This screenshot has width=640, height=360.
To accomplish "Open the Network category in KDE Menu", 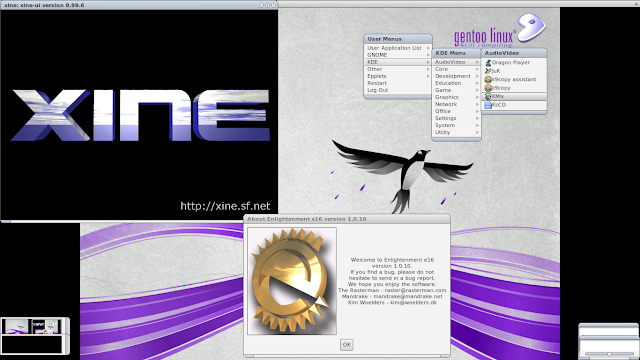I will click(456, 104).
